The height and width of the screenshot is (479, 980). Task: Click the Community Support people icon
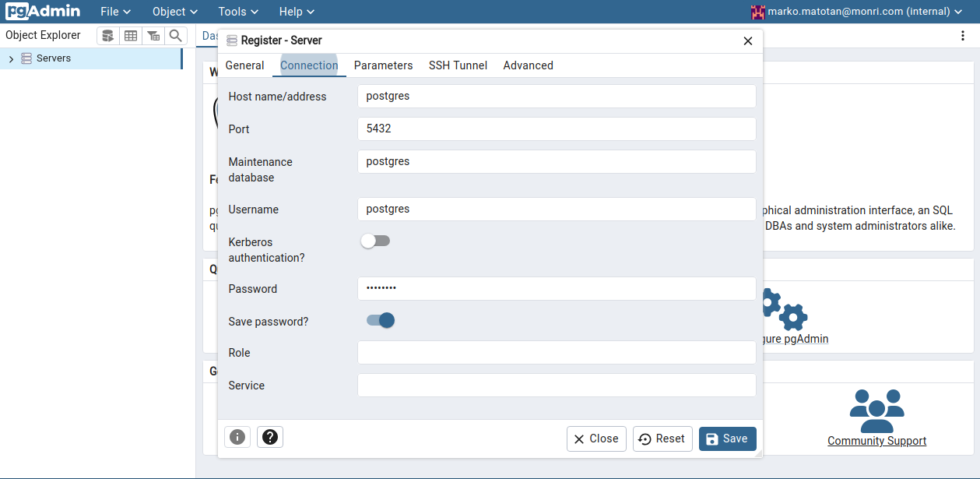[876, 410]
